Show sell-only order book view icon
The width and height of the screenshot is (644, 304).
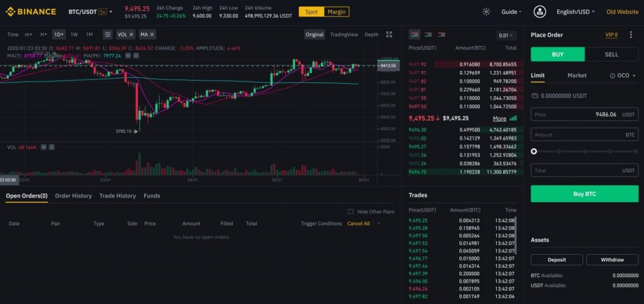tap(441, 35)
